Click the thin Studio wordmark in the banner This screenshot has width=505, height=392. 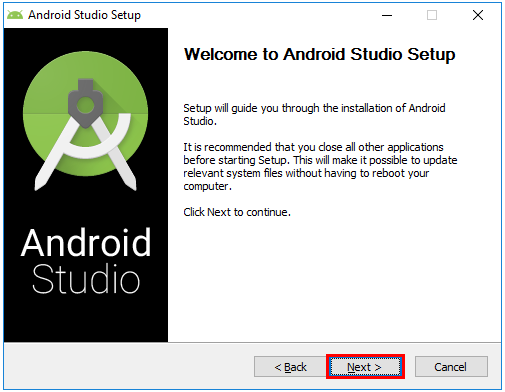86,279
